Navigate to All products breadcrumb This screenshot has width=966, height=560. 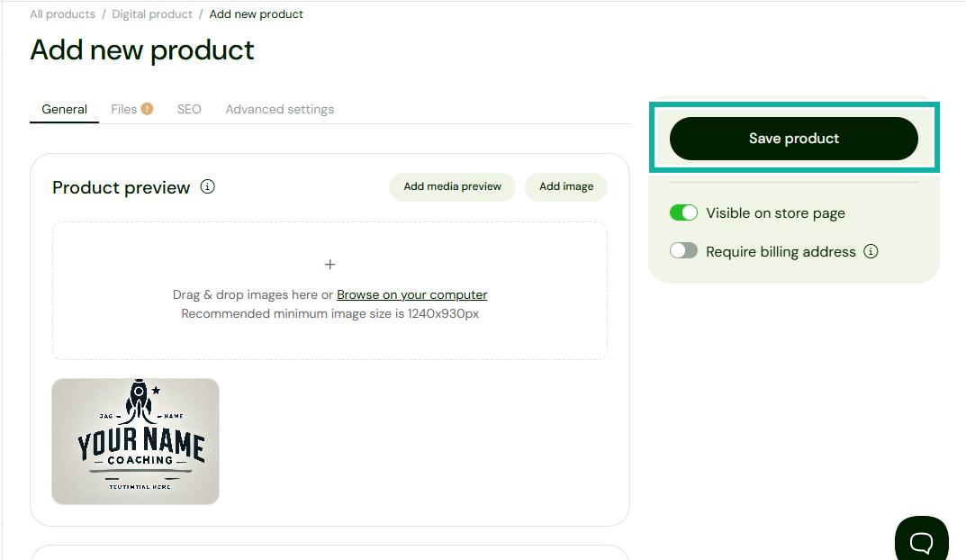click(62, 14)
